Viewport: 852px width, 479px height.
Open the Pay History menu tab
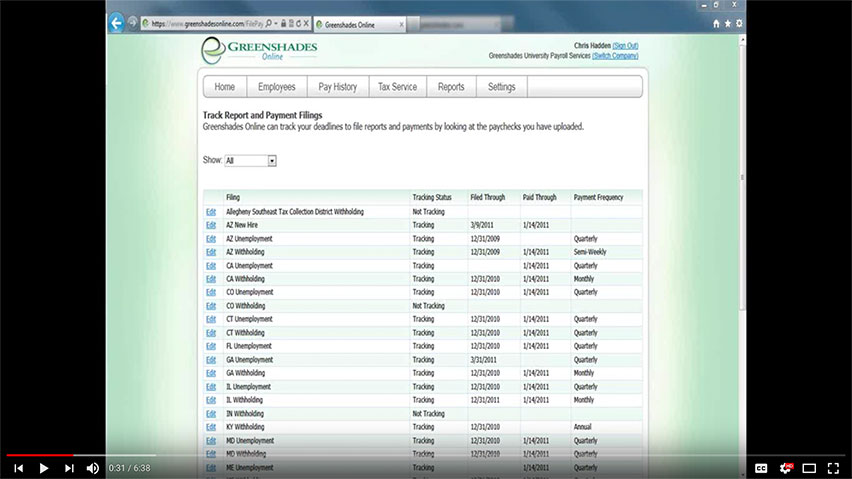coord(337,87)
